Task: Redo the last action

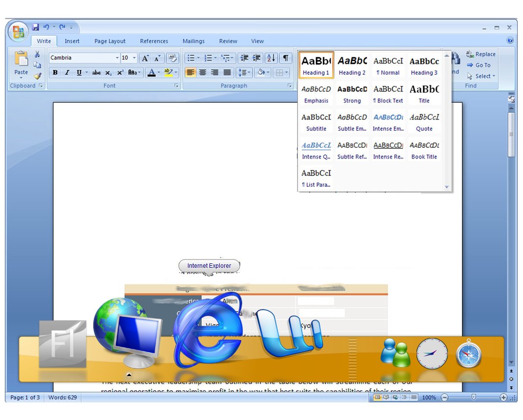Action: 62,27
